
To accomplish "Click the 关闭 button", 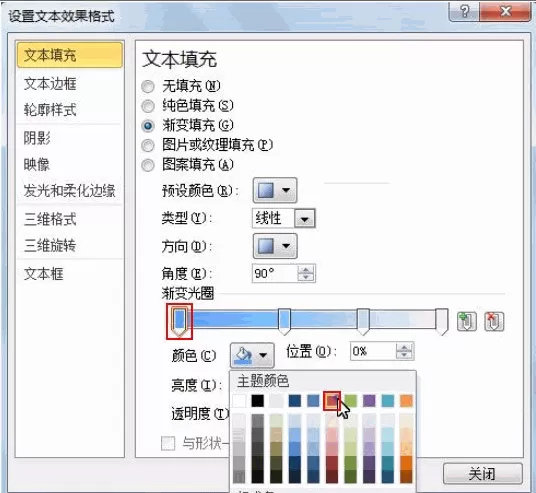I will 483,474.
